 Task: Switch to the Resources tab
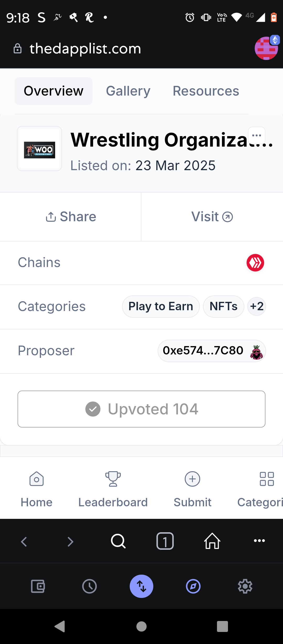pyautogui.click(x=206, y=91)
